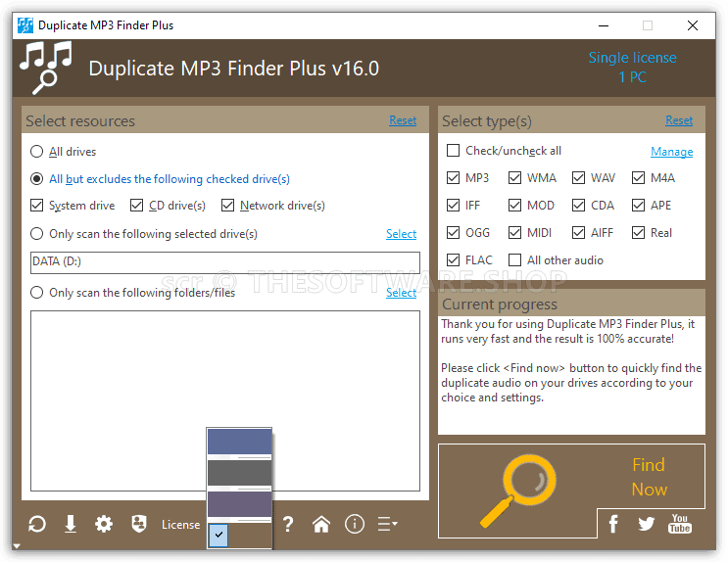Go to homepage with the house icon

[321, 524]
